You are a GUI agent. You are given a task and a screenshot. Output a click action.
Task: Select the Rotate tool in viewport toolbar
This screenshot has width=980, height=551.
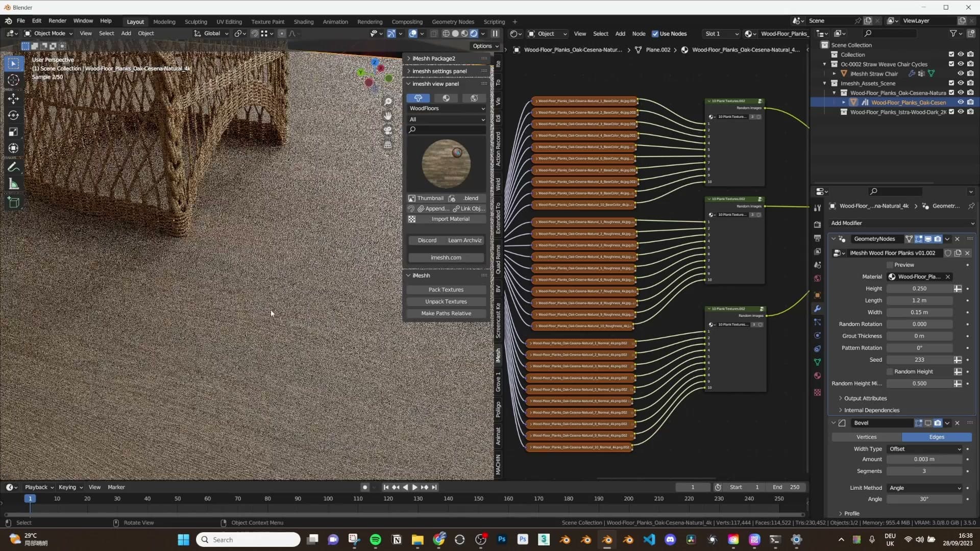pos(14,115)
